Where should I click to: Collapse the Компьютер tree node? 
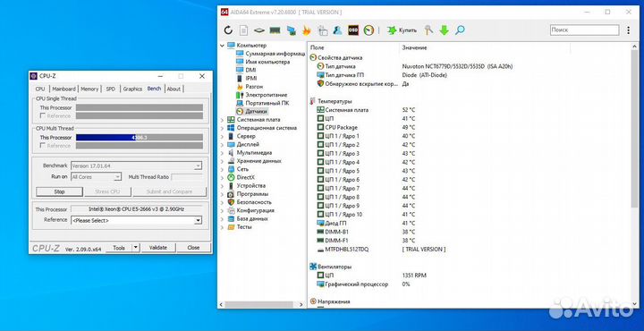pyautogui.click(x=222, y=45)
